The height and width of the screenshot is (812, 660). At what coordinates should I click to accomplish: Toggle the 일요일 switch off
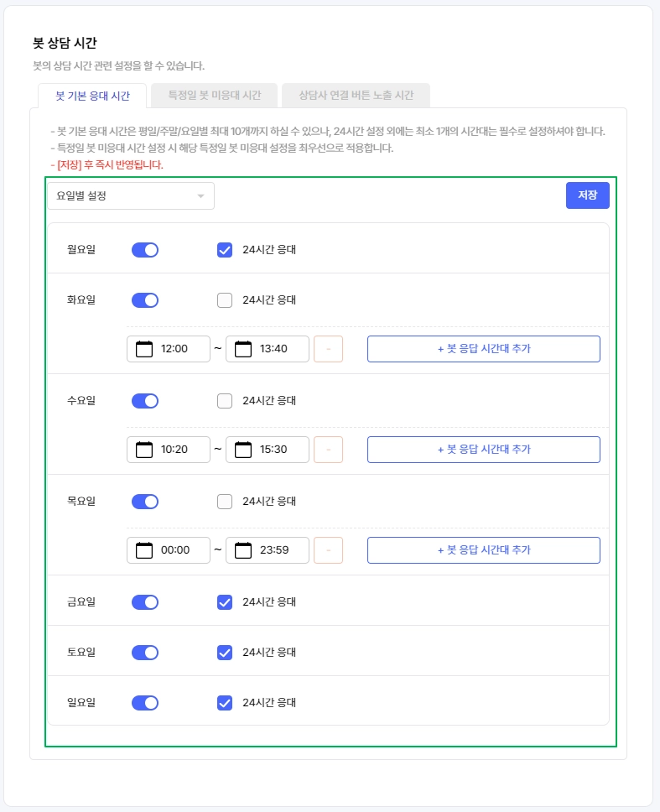coord(145,703)
